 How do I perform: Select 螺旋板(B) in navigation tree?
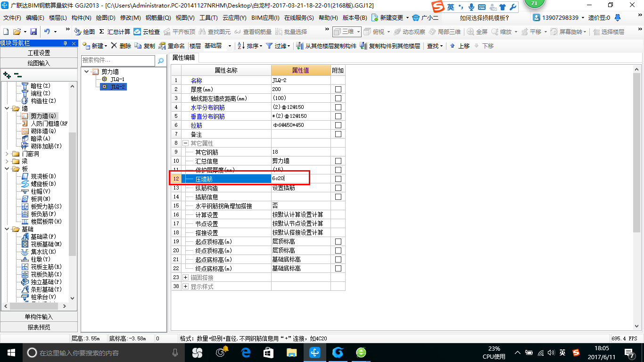(39, 184)
